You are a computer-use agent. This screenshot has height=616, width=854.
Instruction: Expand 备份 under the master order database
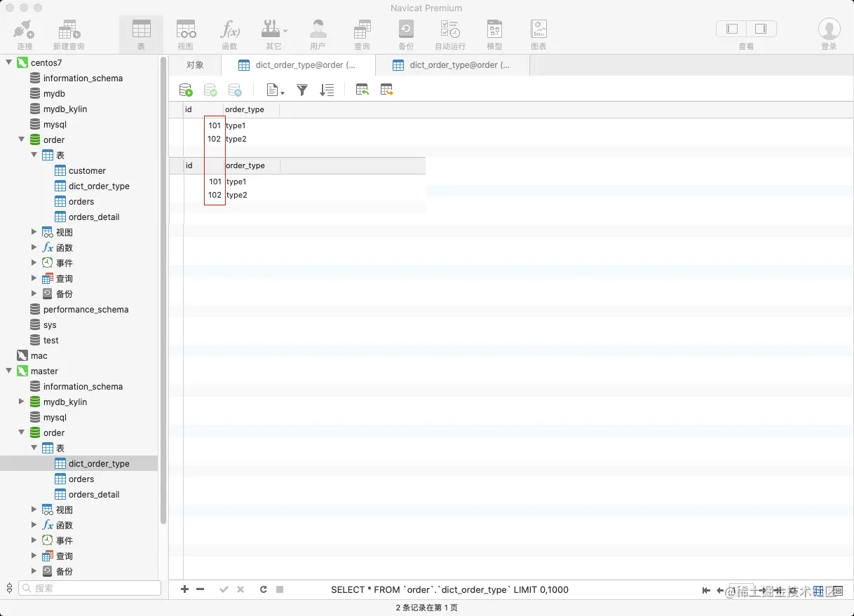point(34,571)
